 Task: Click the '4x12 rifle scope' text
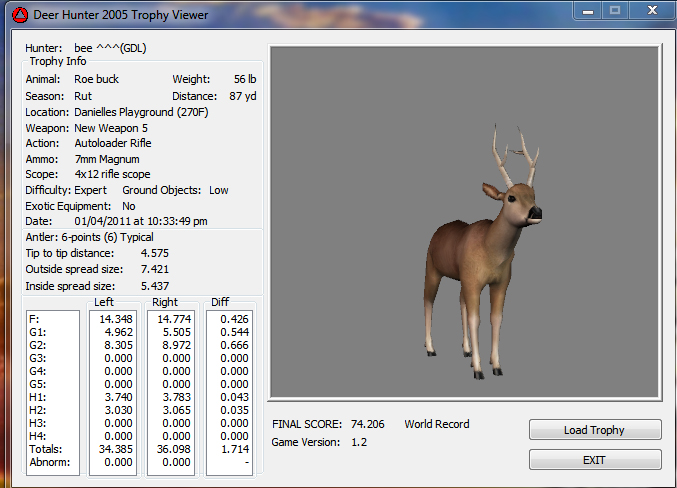point(112,175)
